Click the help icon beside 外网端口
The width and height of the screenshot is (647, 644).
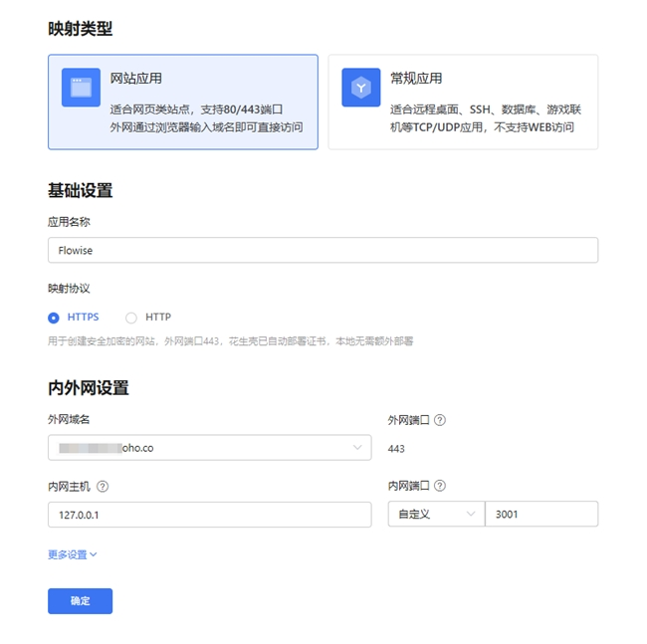point(440,420)
